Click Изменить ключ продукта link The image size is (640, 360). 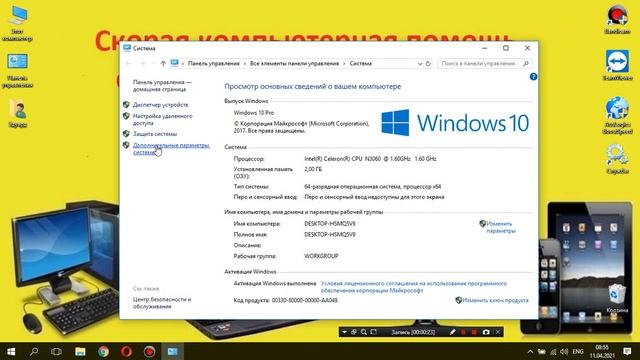tap(495, 300)
